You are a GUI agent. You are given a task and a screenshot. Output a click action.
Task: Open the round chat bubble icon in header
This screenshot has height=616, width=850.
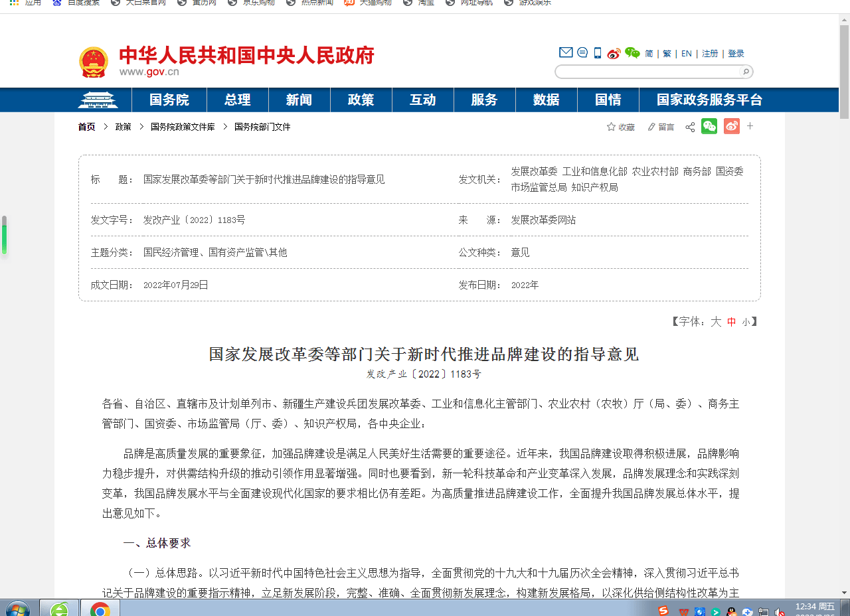(x=582, y=52)
